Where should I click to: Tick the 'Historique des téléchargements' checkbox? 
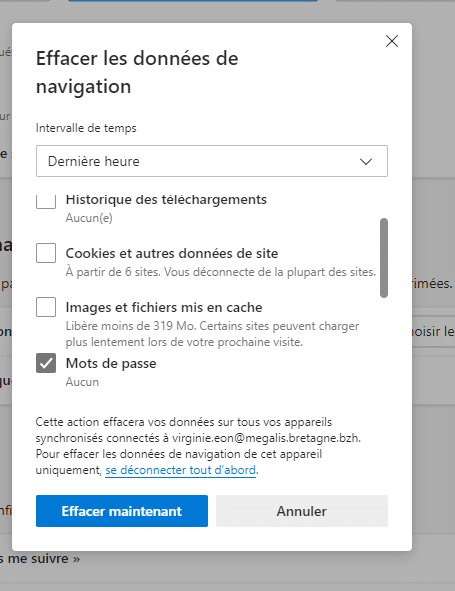pyautogui.click(x=46, y=201)
